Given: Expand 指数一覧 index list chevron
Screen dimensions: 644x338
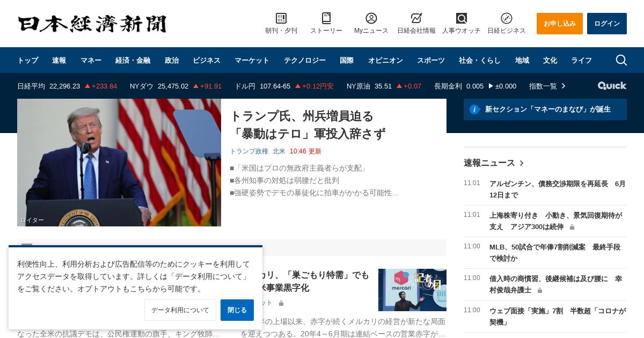Looking at the screenshot, I should 563,86.
